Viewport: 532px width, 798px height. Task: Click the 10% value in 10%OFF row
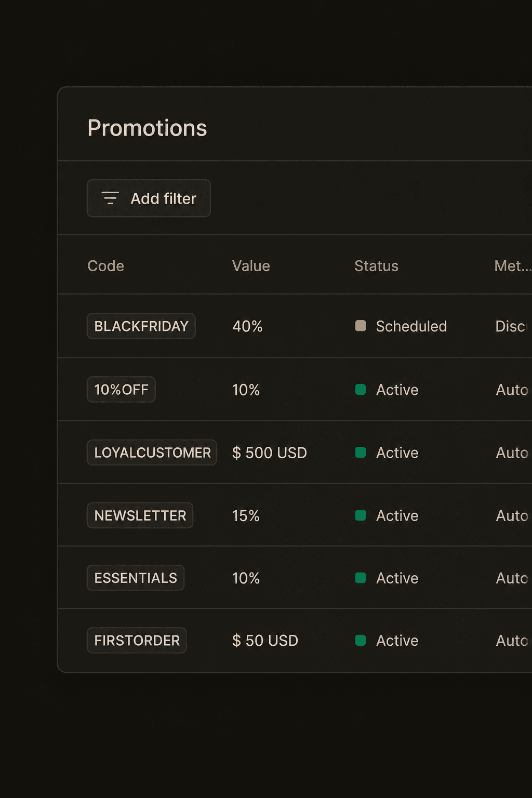[x=246, y=390]
